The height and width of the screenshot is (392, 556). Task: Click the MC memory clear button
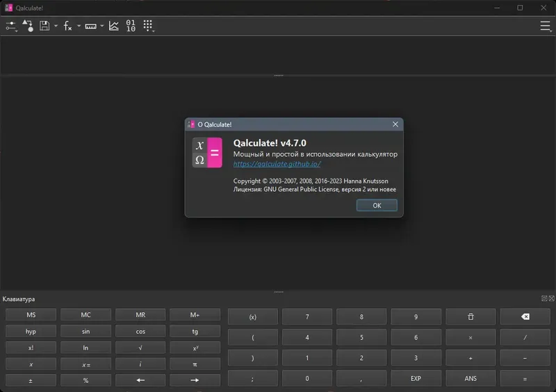click(x=85, y=315)
